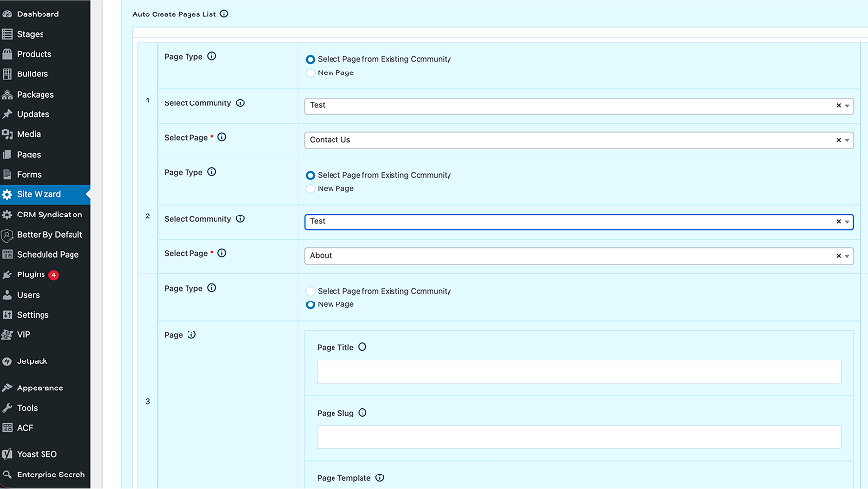
Task: Open the 'About' page dropdown arrow
Action: click(x=847, y=256)
